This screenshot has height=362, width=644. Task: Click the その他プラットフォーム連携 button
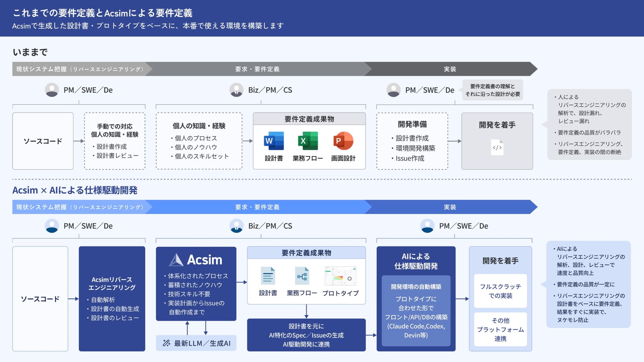500,329
